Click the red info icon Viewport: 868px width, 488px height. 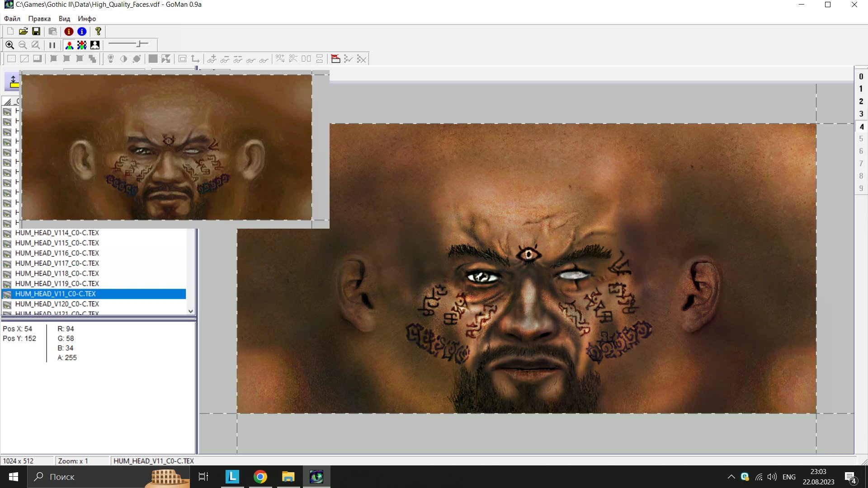69,31
